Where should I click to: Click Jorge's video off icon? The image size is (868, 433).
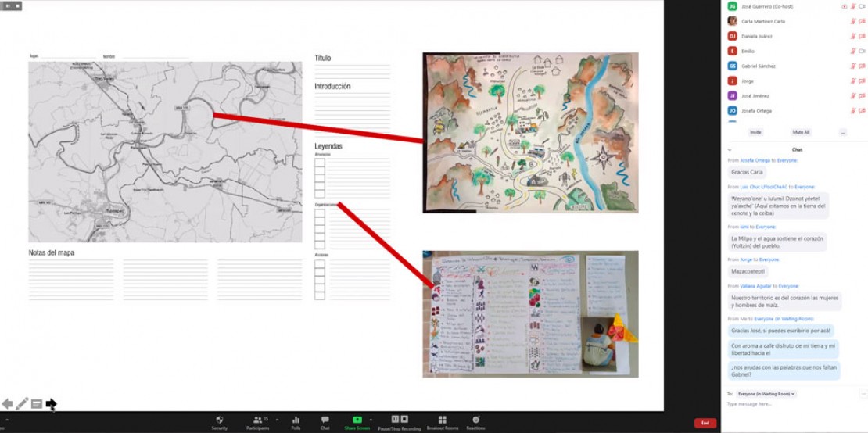862,81
